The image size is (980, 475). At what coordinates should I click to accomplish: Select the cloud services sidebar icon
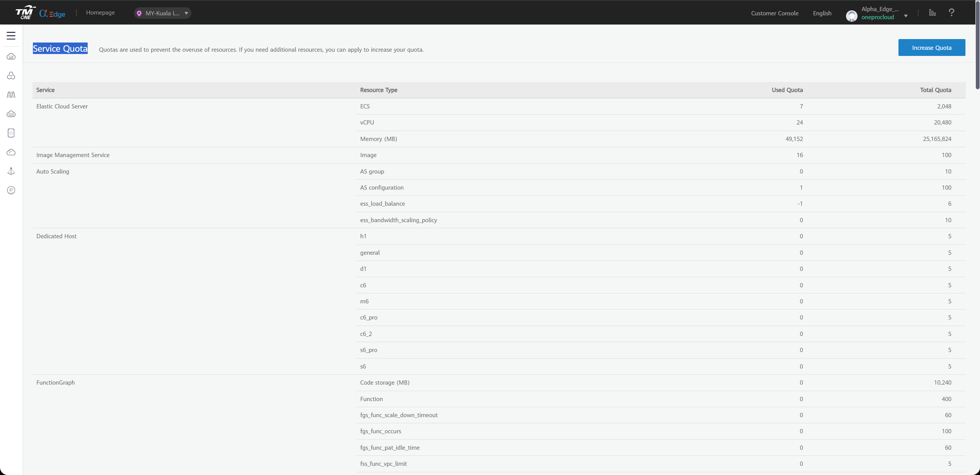(x=11, y=56)
